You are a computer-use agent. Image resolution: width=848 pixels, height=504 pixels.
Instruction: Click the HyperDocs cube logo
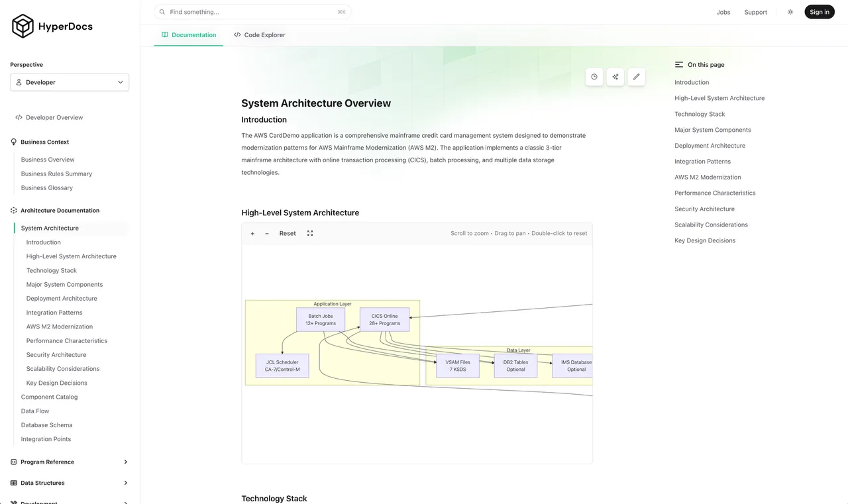point(23,26)
